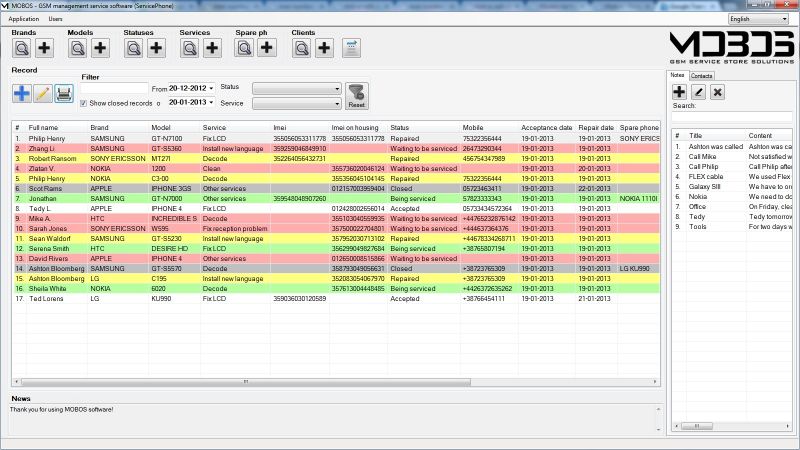This screenshot has height=450, width=800.
Task: Select the Zlatan V. record
Action: point(336,168)
